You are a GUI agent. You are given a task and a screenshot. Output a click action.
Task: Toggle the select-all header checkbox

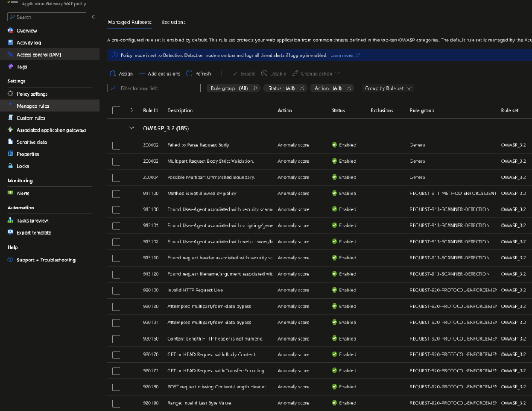click(x=116, y=110)
